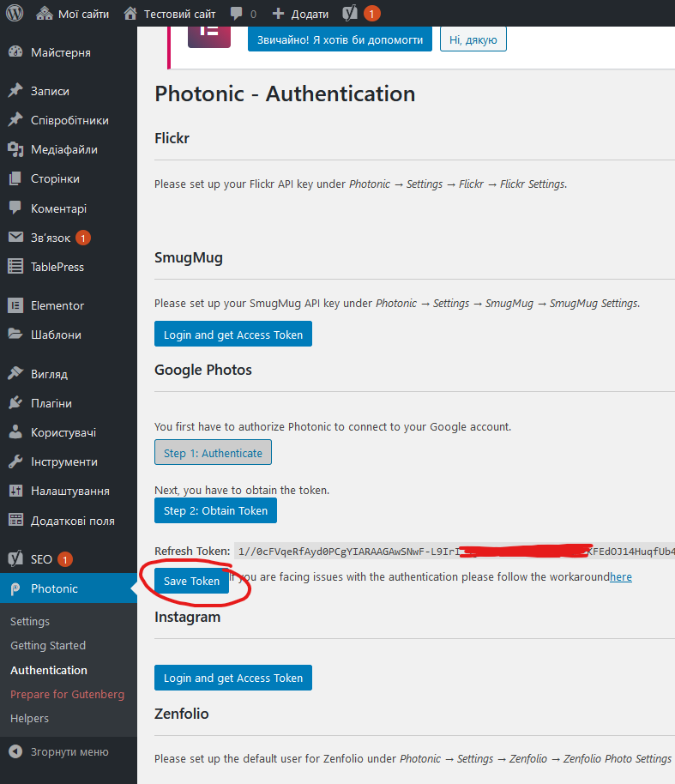Viewport: 675px width, 784px height.
Task: Open the Yoast SEO icon in admin bar
Action: [x=349, y=13]
